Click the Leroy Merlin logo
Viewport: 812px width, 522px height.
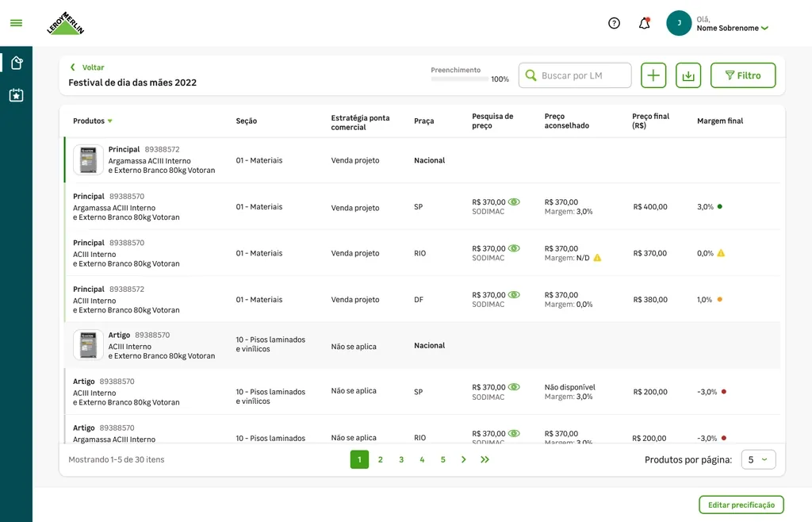pos(65,23)
